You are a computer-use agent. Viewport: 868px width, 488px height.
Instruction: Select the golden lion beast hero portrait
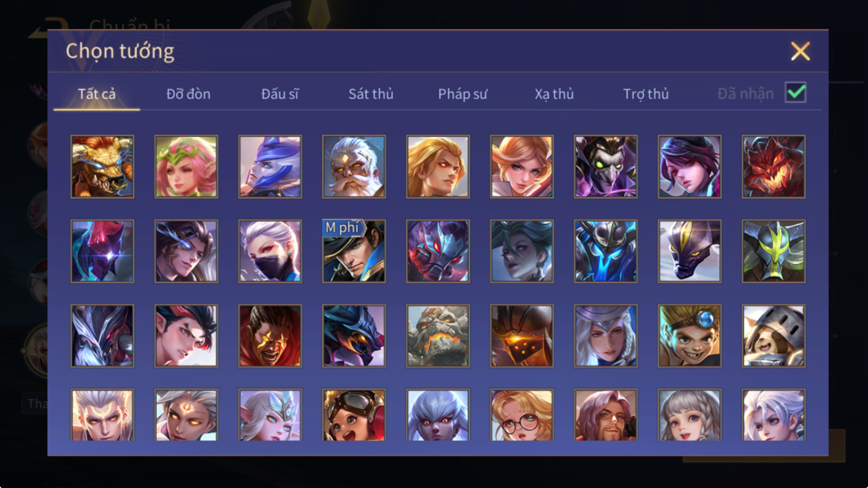[x=102, y=166]
